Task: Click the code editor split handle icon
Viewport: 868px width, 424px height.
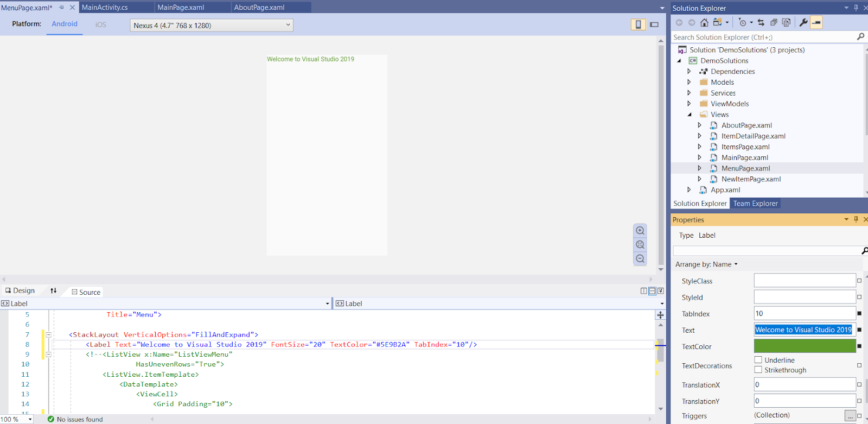Action: (x=660, y=315)
